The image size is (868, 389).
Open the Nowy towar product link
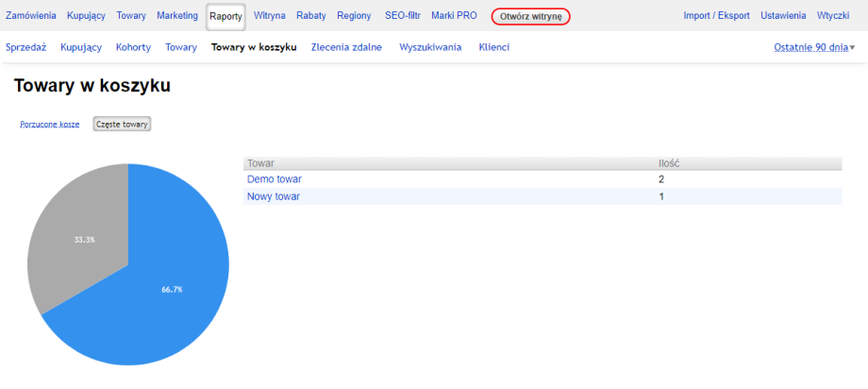274,196
